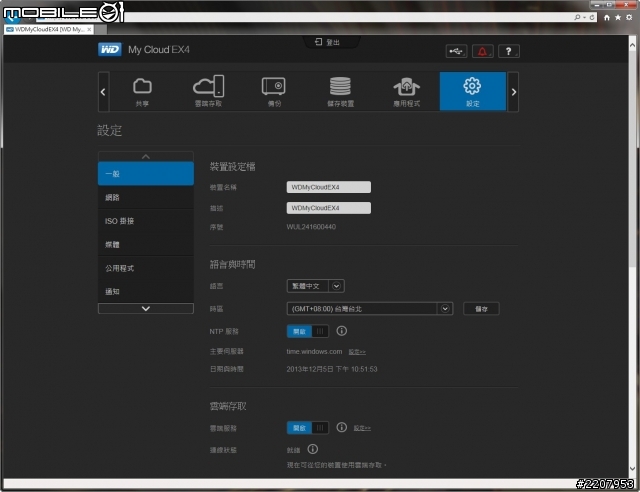This screenshot has width=640, height=492.
Task: Open the cloud service settings link
Action: (362, 428)
